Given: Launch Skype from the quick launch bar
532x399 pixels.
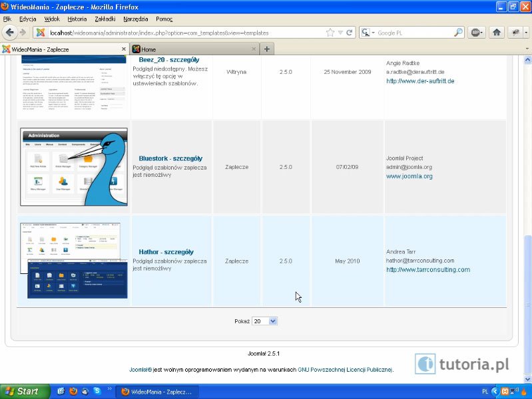Looking at the screenshot, I should coord(97,391).
